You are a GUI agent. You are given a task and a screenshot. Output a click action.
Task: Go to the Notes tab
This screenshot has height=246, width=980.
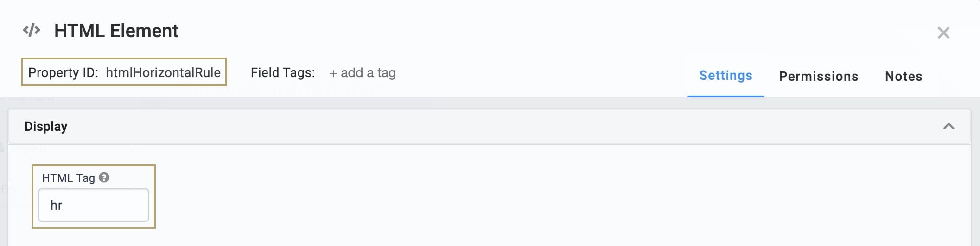point(904,76)
